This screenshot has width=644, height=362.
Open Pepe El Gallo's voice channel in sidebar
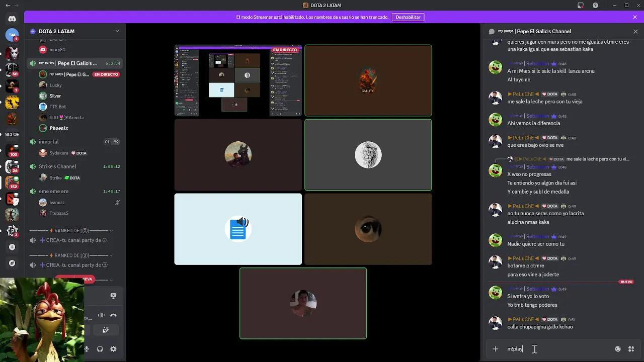pos(75,63)
